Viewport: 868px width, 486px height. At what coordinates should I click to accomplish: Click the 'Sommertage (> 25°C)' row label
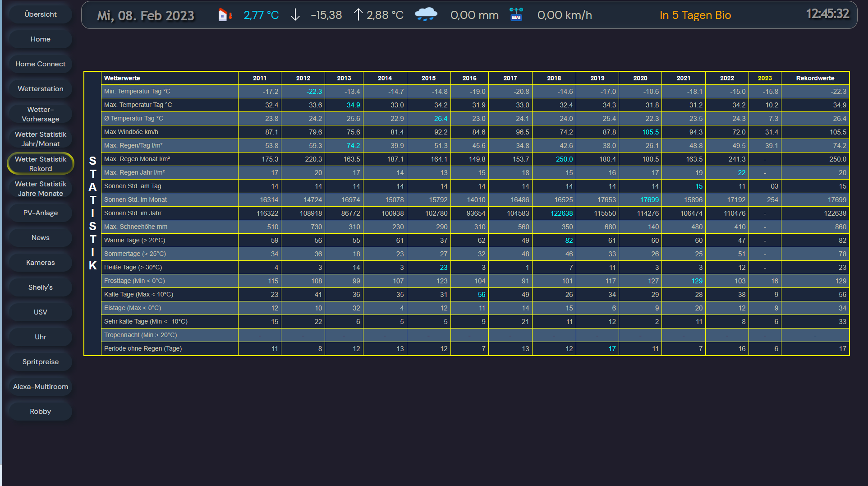135,254
